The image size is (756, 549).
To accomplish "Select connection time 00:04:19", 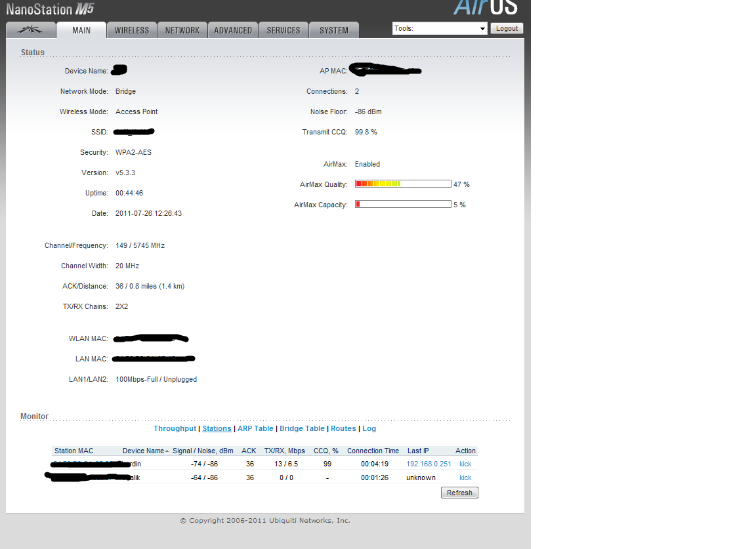I will [x=375, y=464].
